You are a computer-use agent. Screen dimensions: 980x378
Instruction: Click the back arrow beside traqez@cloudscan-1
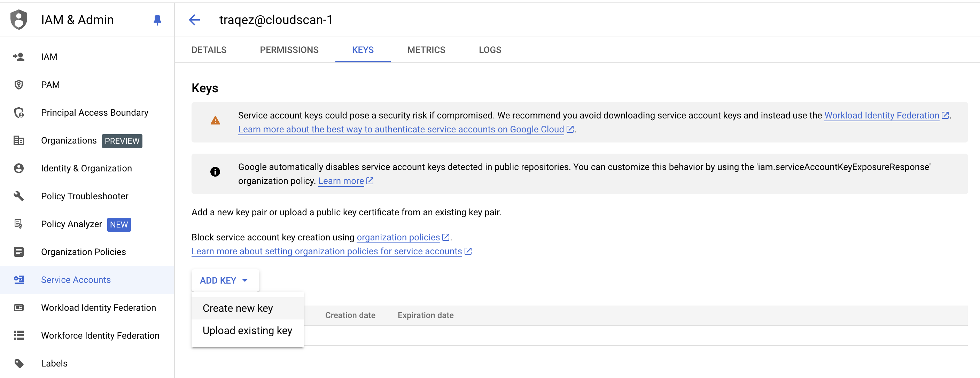[x=194, y=20]
